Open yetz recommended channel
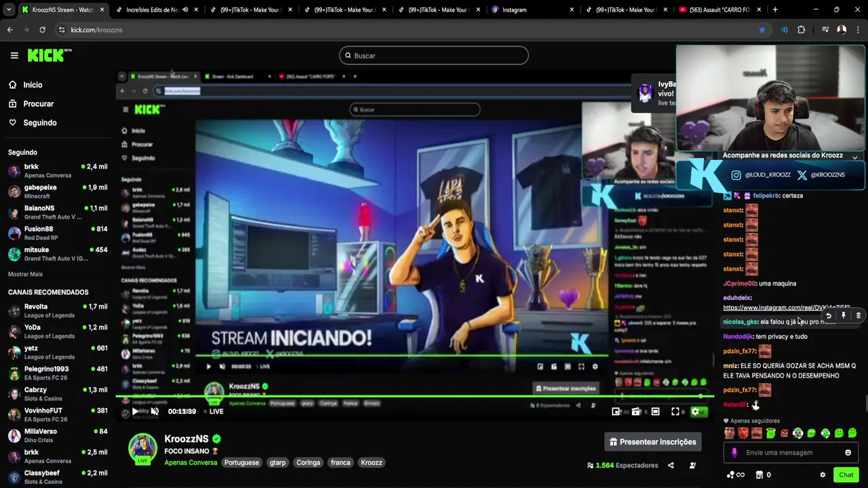 58,352
